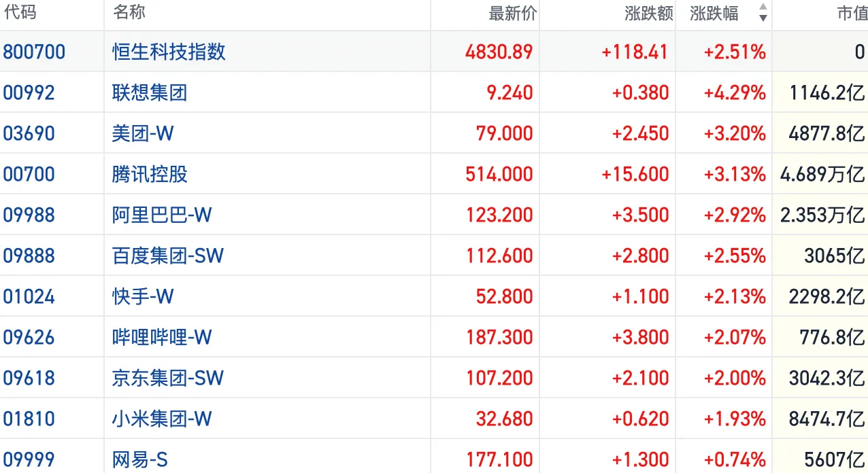Image resolution: width=868 pixels, height=473 pixels.
Task: Select the 京东集团-SW stock name
Action: (x=168, y=378)
